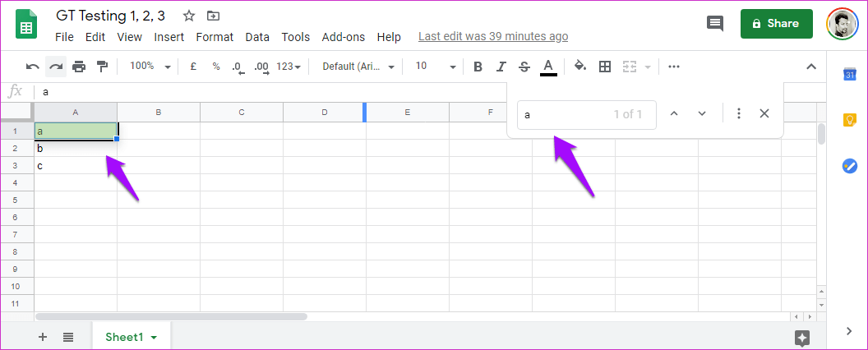Open find more options (vertical dots)

coord(738,113)
